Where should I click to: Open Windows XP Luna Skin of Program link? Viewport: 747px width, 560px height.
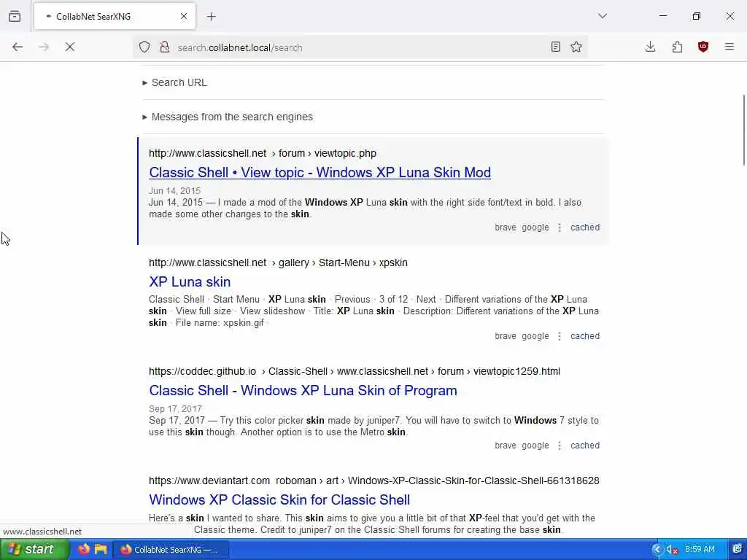pos(303,391)
